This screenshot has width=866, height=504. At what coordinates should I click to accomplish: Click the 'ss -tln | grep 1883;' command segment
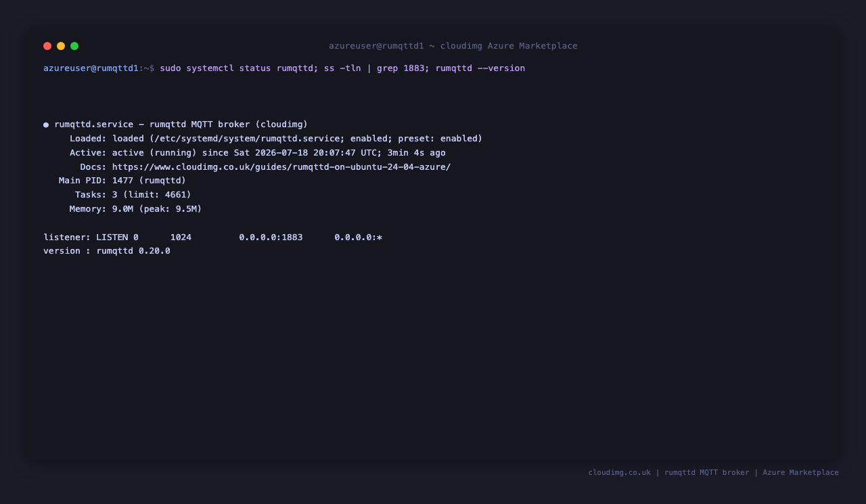click(x=377, y=68)
